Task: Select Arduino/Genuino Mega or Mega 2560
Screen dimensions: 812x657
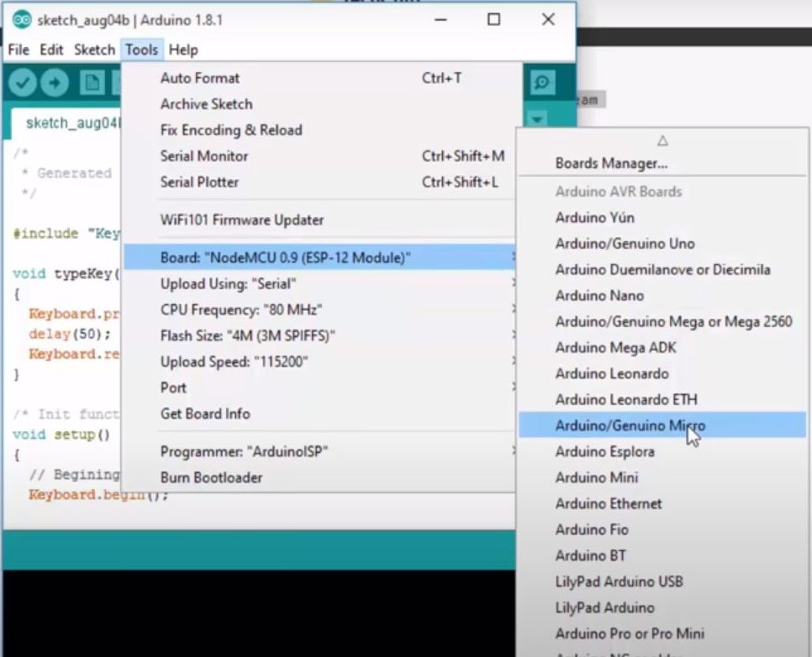Action: pos(662,322)
